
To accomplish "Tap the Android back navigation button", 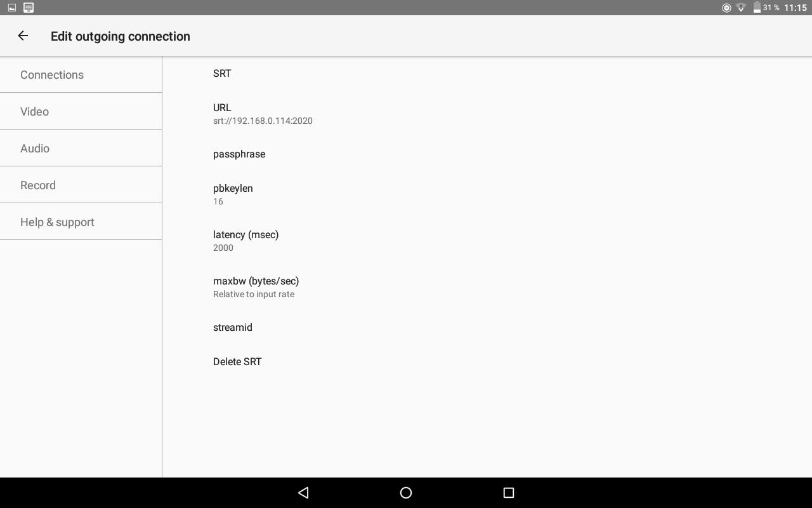I will point(303,493).
